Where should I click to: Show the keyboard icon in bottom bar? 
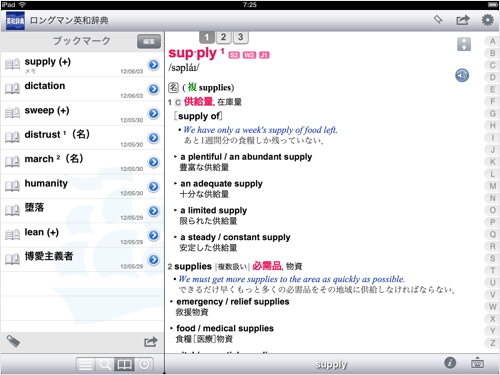(x=477, y=363)
